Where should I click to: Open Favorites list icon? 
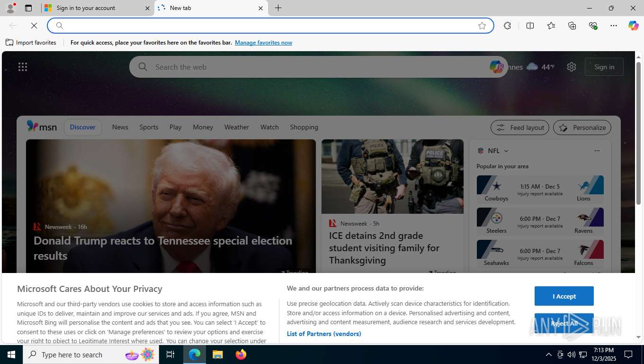tap(551, 26)
